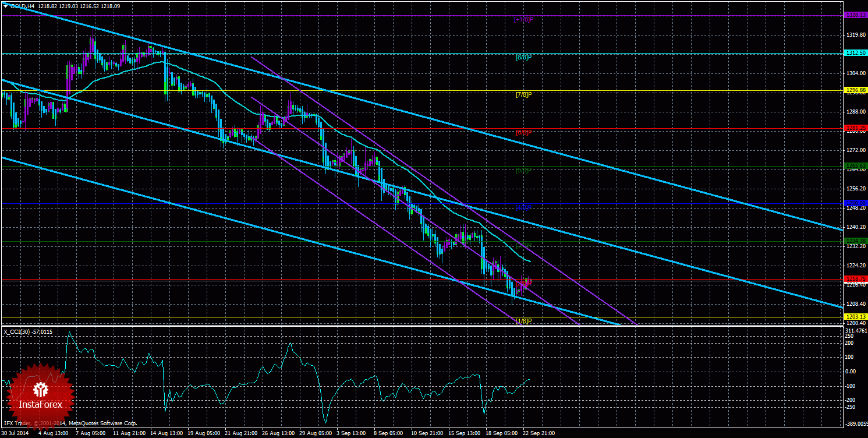Click the [7/8]P Murrey level label
The image size is (868, 438).
524,94
